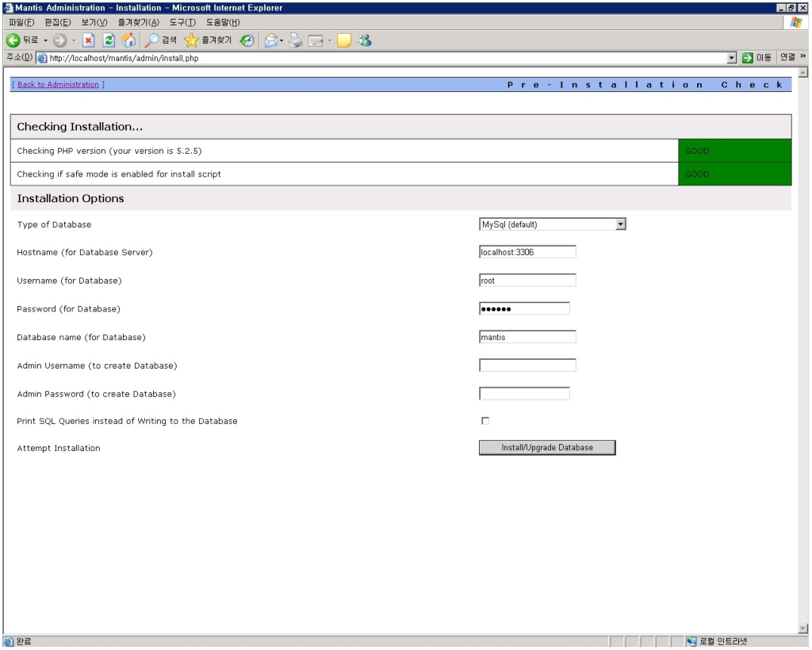The width and height of the screenshot is (812, 650).
Task: Follow the Back to Administration link
Action: pyautogui.click(x=58, y=84)
